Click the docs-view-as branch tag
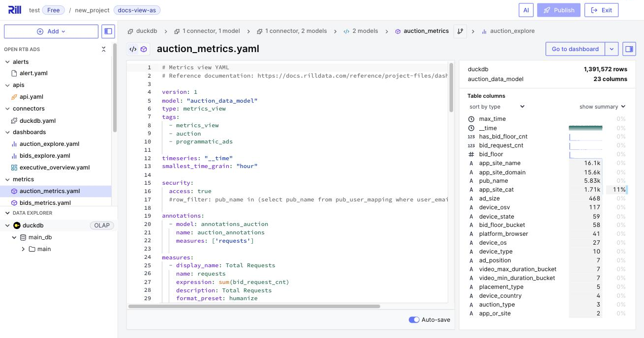This screenshot has width=644, height=338. point(137,10)
